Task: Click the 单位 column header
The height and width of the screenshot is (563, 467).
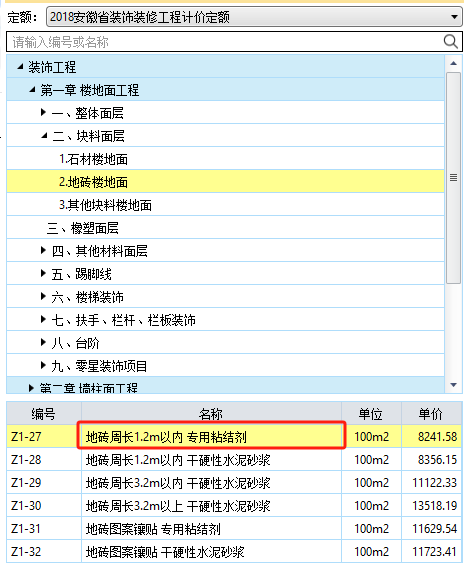Action: coord(371,414)
